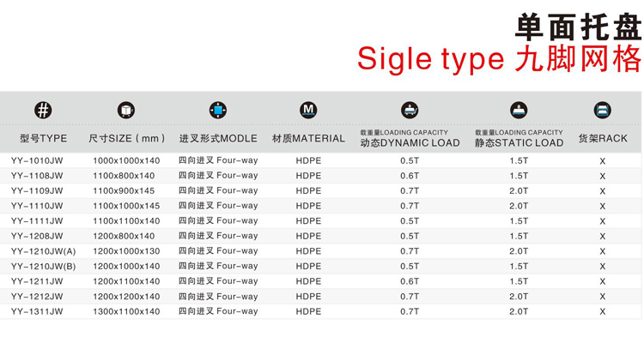This screenshot has width=644, height=343.
Task: Click the 静态STATIC LOAD header
Action: 519,143
